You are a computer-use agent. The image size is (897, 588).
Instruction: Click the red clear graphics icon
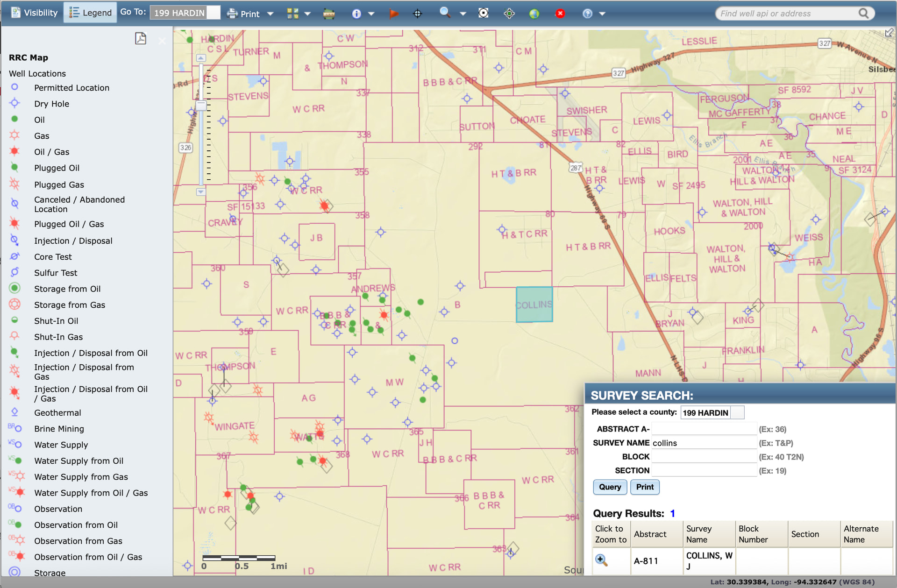tap(560, 14)
